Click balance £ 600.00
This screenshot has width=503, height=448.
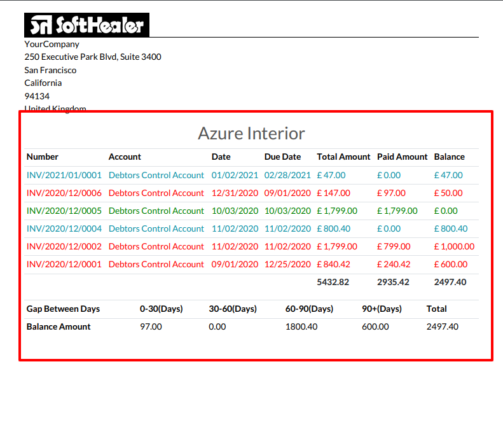click(451, 264)
